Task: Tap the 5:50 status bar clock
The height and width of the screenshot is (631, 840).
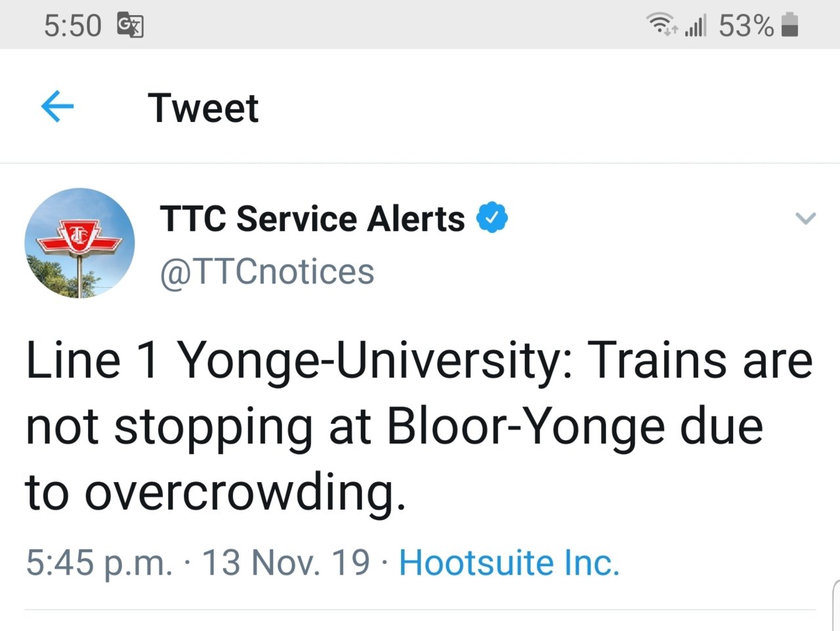Action: point(73,26)
